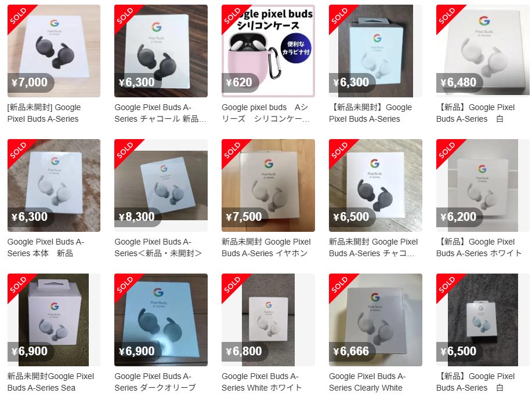Click the ¥6,500 charcoal Pixel Buds thumbnail
The width and height of the screenshot is (532, 397).
(x=375, y=185)
